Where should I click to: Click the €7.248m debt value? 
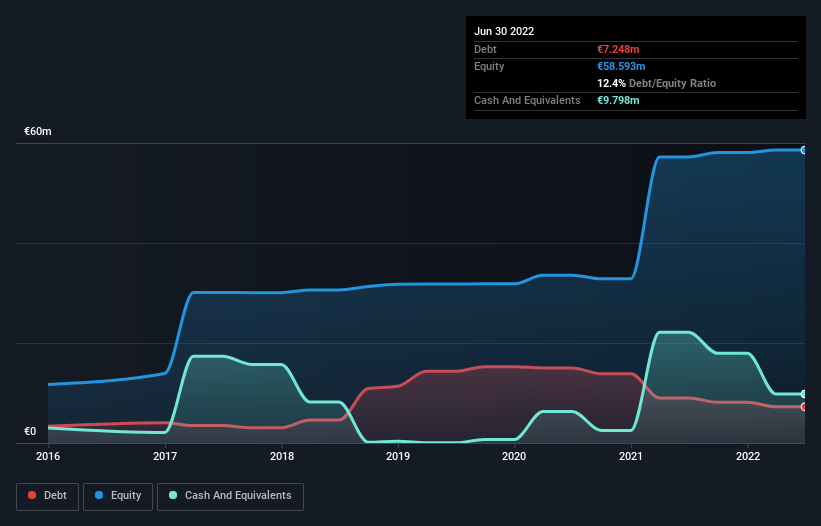coord(618,49)
